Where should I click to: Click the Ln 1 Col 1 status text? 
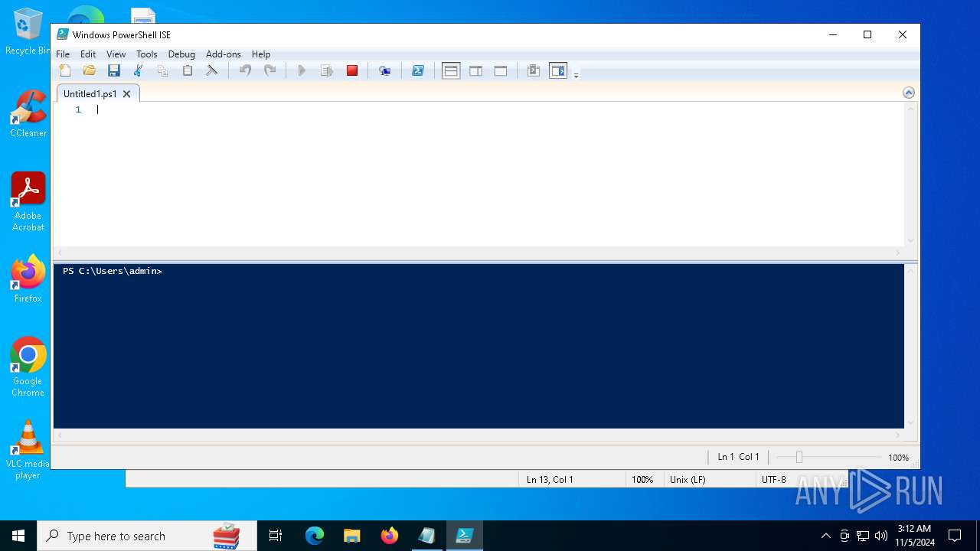(x=738, y=457)
